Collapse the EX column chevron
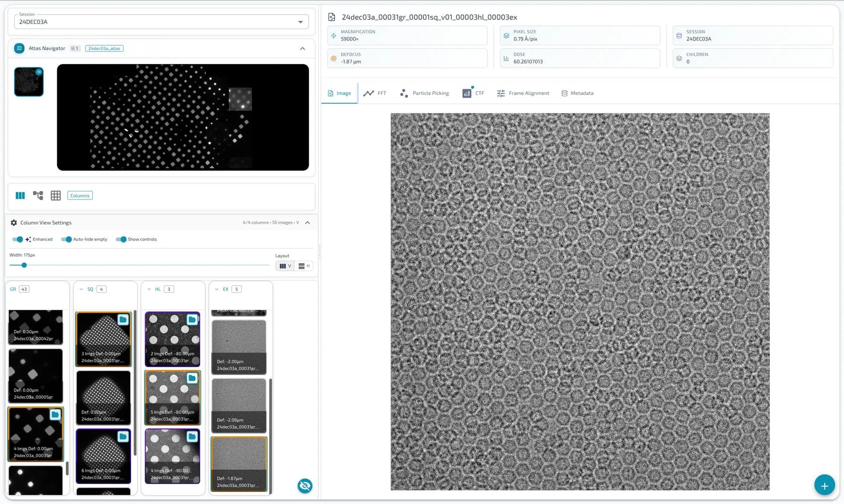 click(x=217, y=289)
